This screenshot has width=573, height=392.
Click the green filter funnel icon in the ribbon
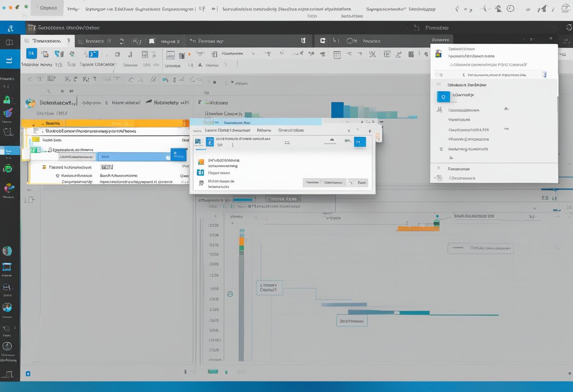[71, 54]
